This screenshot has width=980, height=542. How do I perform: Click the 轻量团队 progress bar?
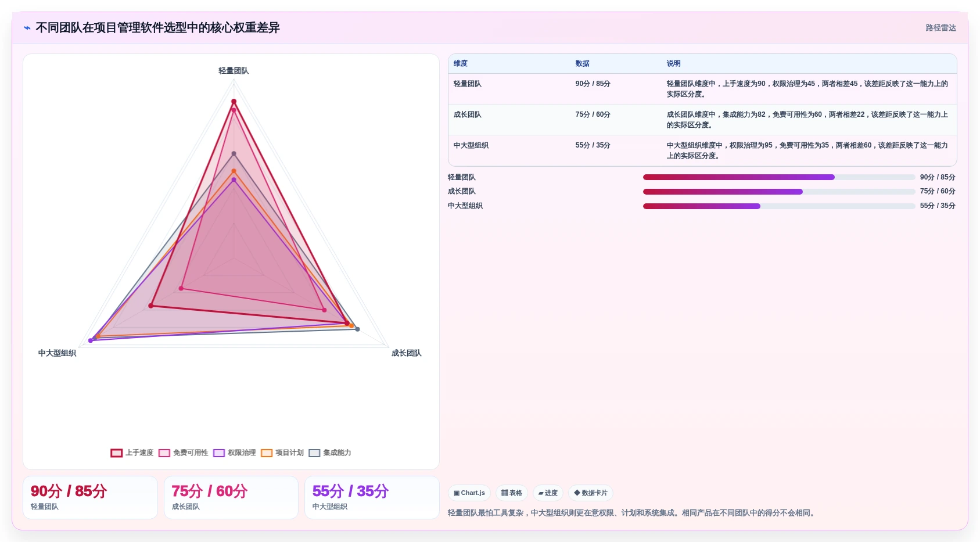pyautogui.click(x=779, y=177)
